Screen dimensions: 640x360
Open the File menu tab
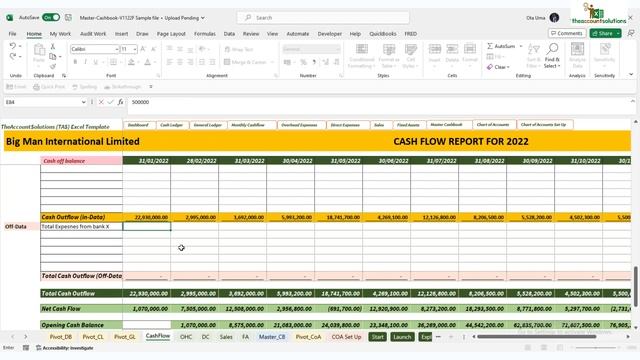point(12,34)
